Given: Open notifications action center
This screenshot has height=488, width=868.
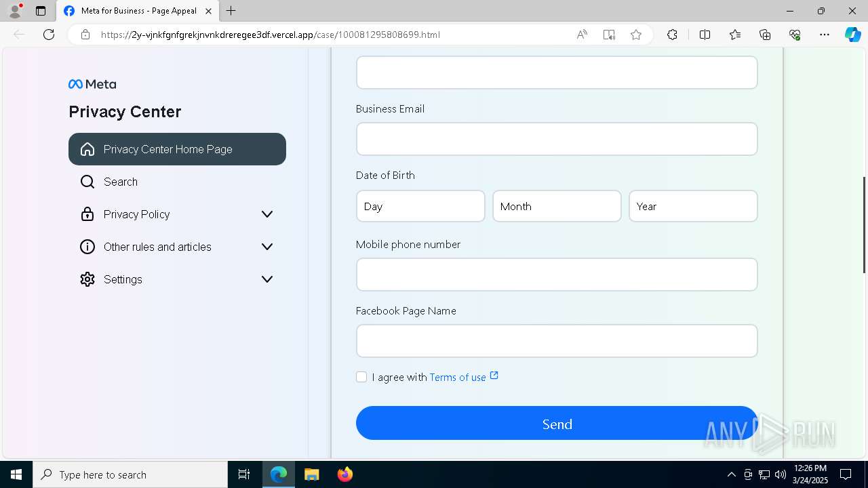Looking at the screenshot, I should (x=846, y=474).
